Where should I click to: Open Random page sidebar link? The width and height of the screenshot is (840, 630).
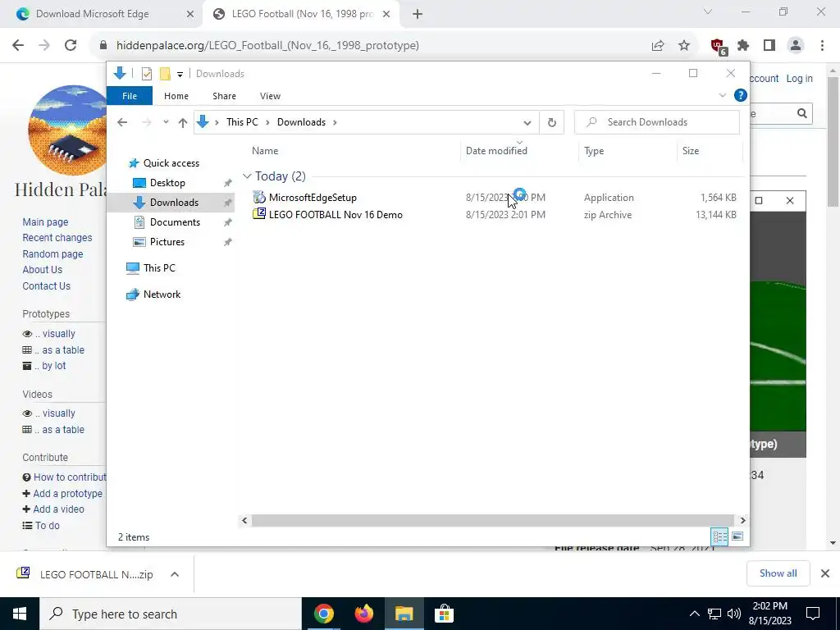52,254
